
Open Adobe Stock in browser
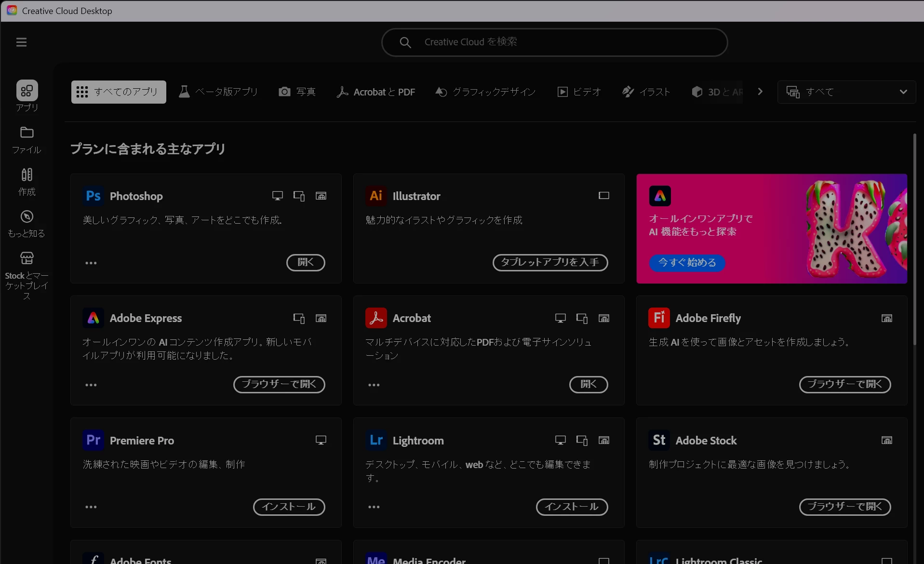coord(845,507)
